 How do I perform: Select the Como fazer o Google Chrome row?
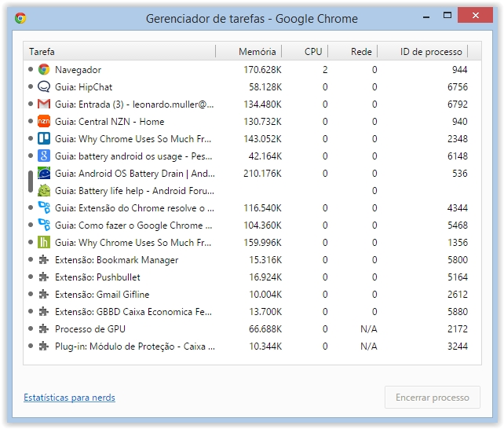[252, 225]
